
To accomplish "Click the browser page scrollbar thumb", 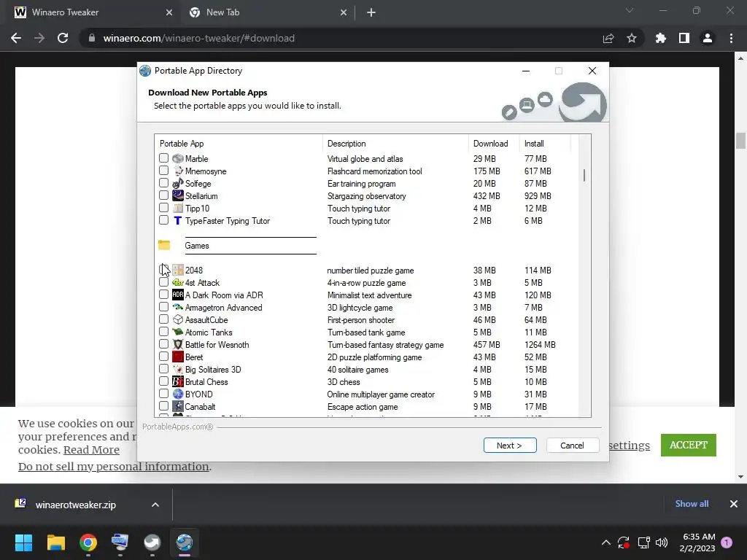I will 740,141.
